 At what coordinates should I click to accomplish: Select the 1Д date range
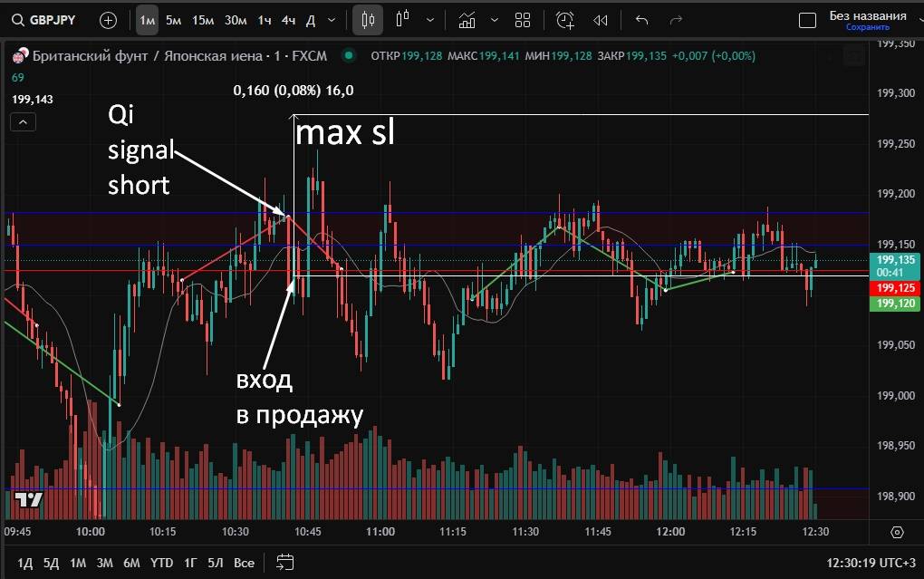tap(24, 563)
